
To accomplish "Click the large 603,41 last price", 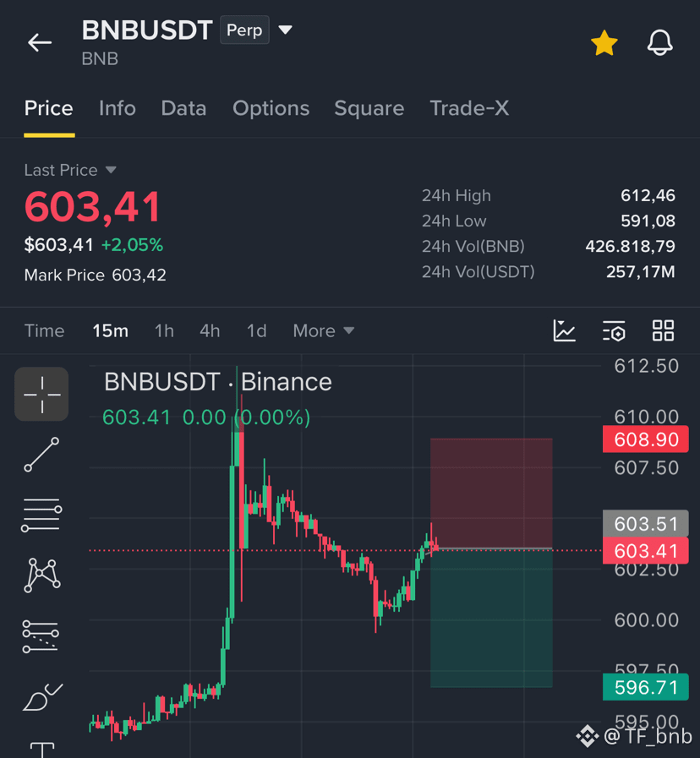I will click(92, 207).
